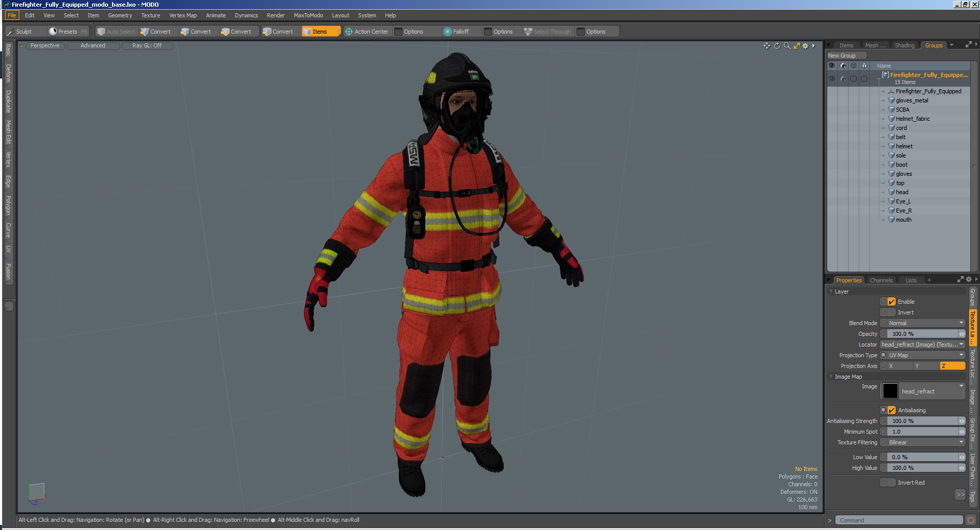980x530 pixels.
Task: Adjust the Antialiasing Strength slider field
Action: (x=926, y=421)
